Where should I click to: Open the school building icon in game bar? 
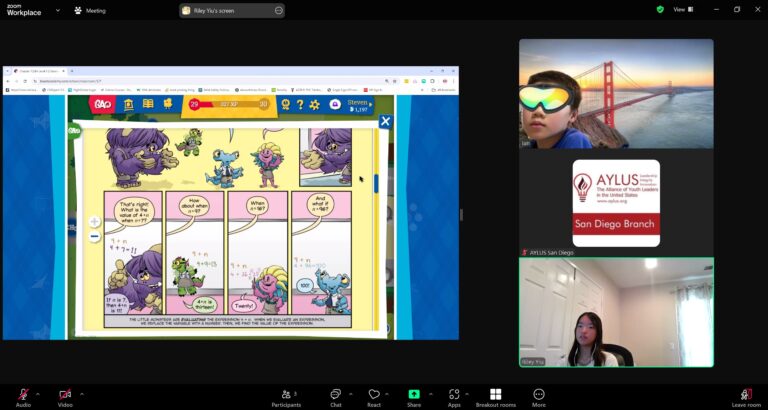pos(129,104)
